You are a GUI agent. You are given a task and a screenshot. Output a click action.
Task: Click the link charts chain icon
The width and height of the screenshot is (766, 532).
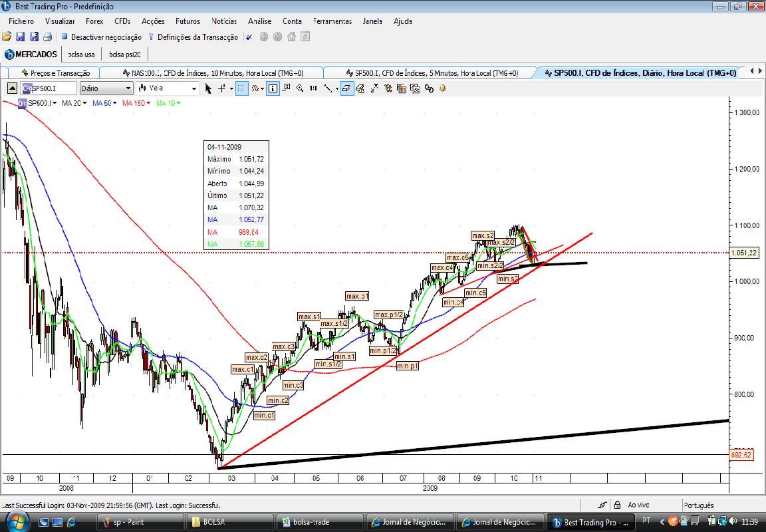click(429, 88)
